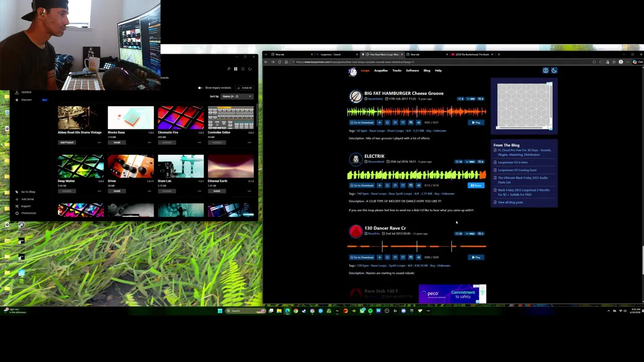Seek within the 130 Dancer Rave Cr waveform

click(x=417, y=246)
